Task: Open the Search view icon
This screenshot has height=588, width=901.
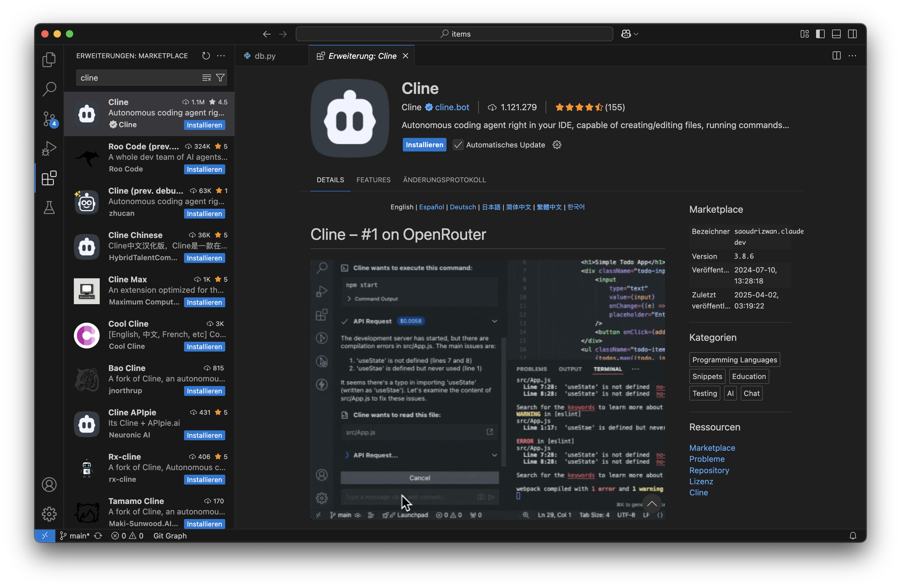Action: (49, 89)
